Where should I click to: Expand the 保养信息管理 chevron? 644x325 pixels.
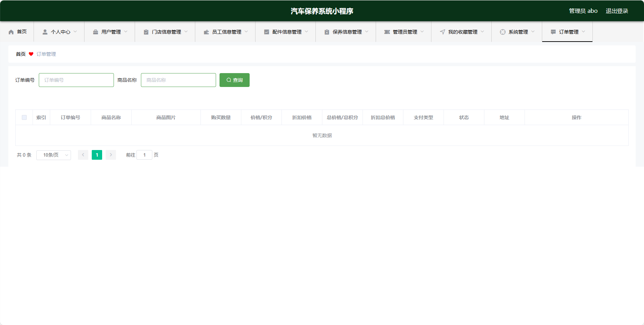tap(367, 32)
